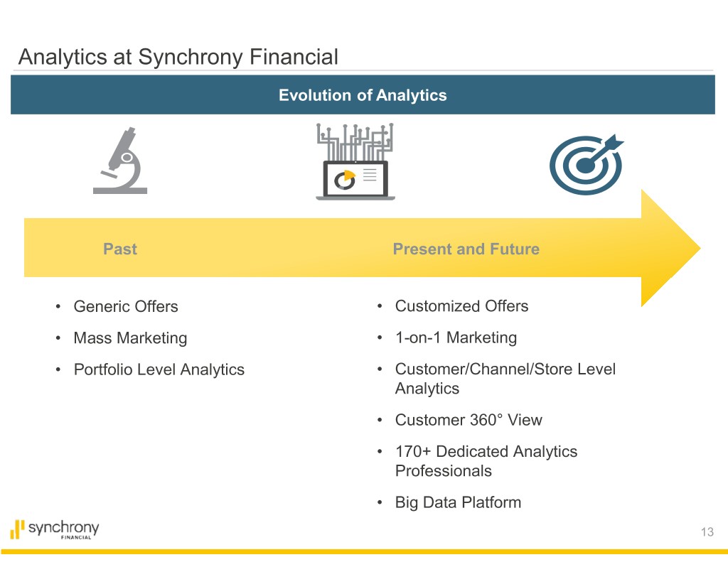Select the Evolution of Analytics banner
Screen dimensions: 728x562
[363, 95]
